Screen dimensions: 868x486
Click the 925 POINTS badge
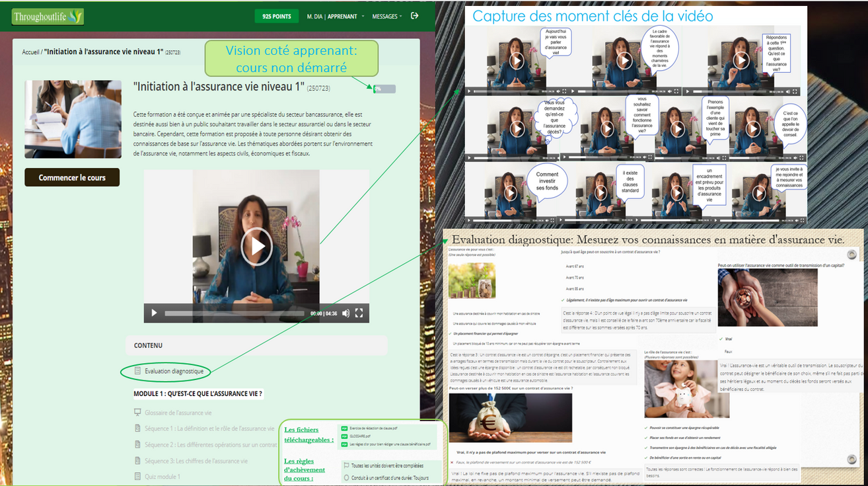pos(276,17)
